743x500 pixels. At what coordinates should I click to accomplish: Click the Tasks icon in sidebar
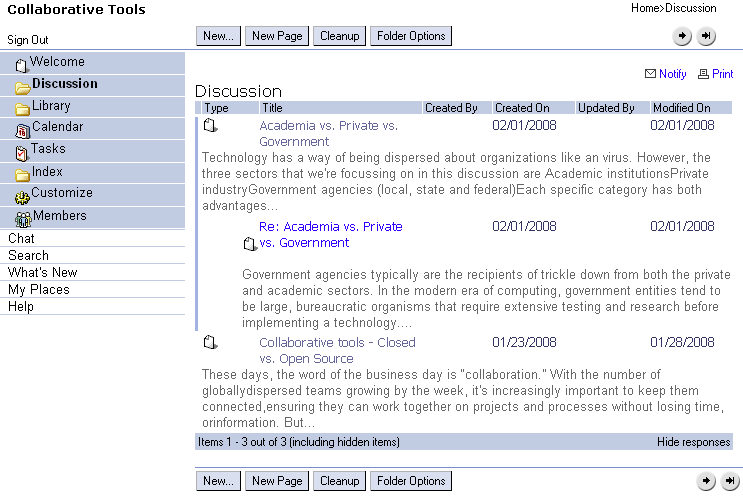22,152
